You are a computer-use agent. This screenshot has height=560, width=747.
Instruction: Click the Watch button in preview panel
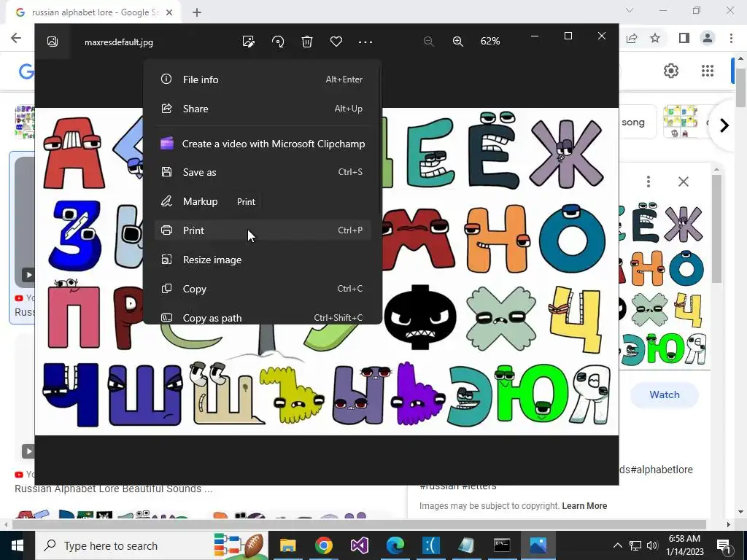(x=664, y=394)
